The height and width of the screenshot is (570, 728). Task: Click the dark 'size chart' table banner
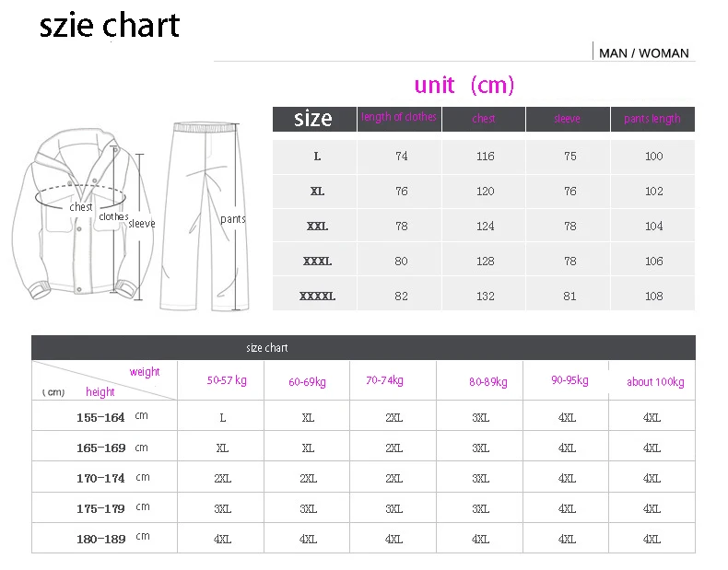coord(363,347)
